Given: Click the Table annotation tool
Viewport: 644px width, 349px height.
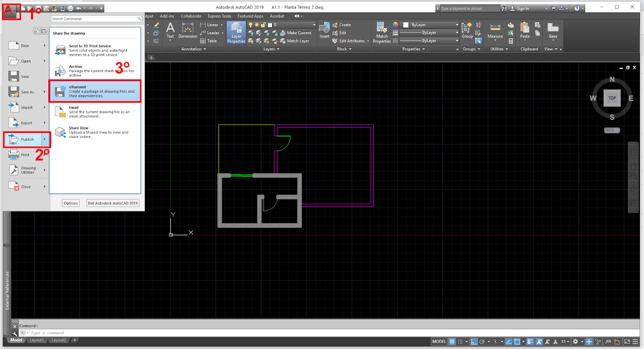Looking at the screenshot, I should pos(208,41).
